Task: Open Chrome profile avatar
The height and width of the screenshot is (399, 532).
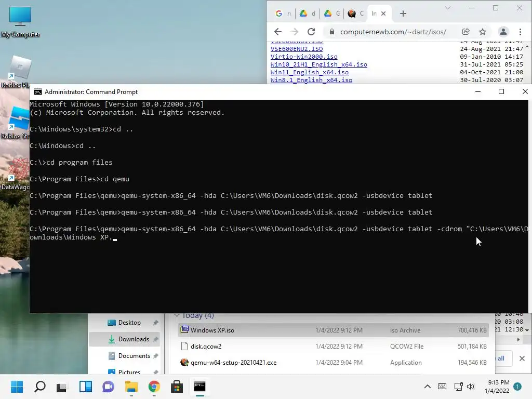Action: point(503,32)
